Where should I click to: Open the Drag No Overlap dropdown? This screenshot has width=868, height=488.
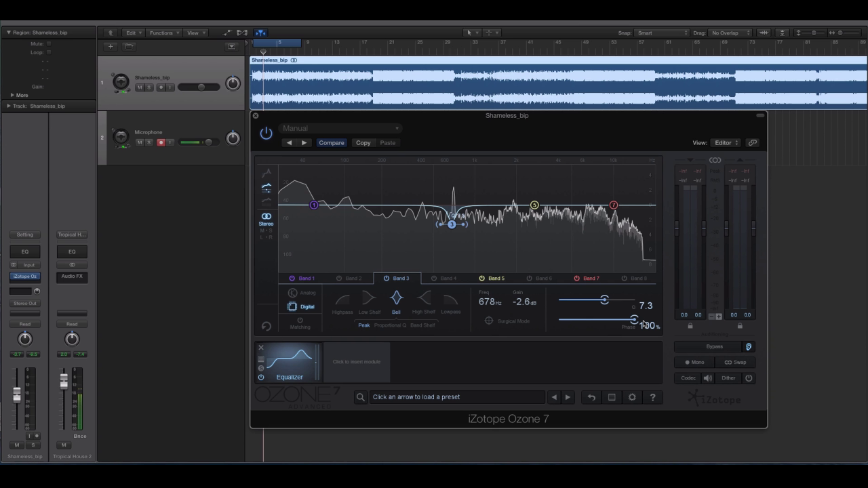(731, 33)
